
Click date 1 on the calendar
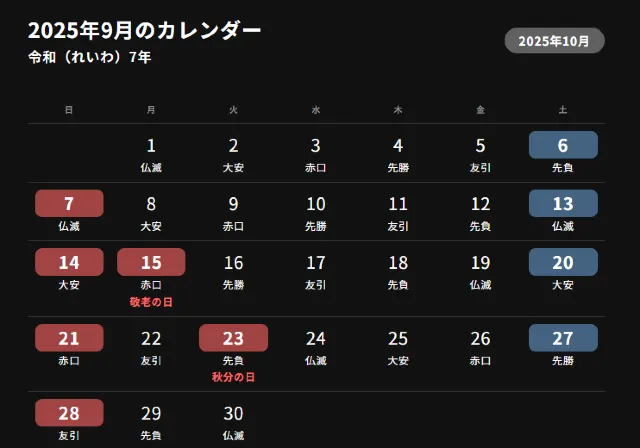pos(151,146)
